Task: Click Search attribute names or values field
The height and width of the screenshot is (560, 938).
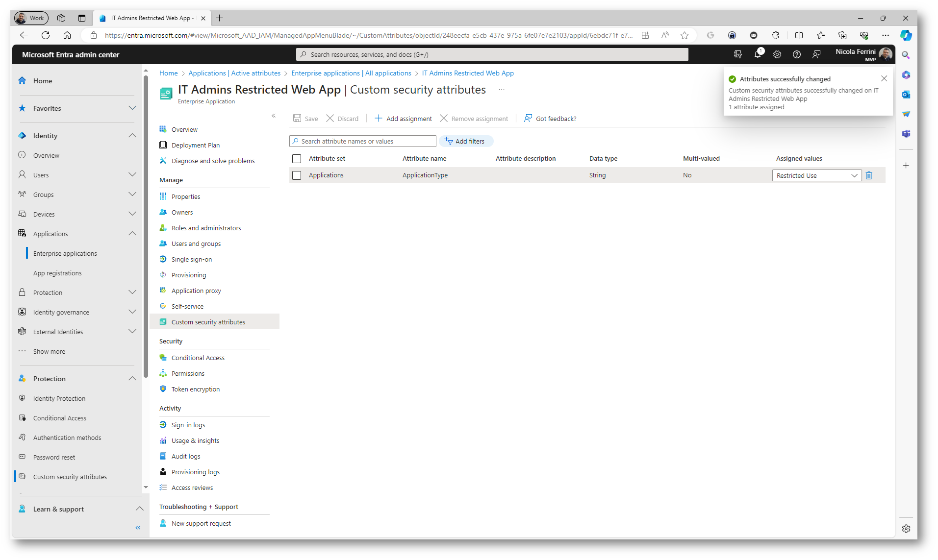Action: coord(363,141)
